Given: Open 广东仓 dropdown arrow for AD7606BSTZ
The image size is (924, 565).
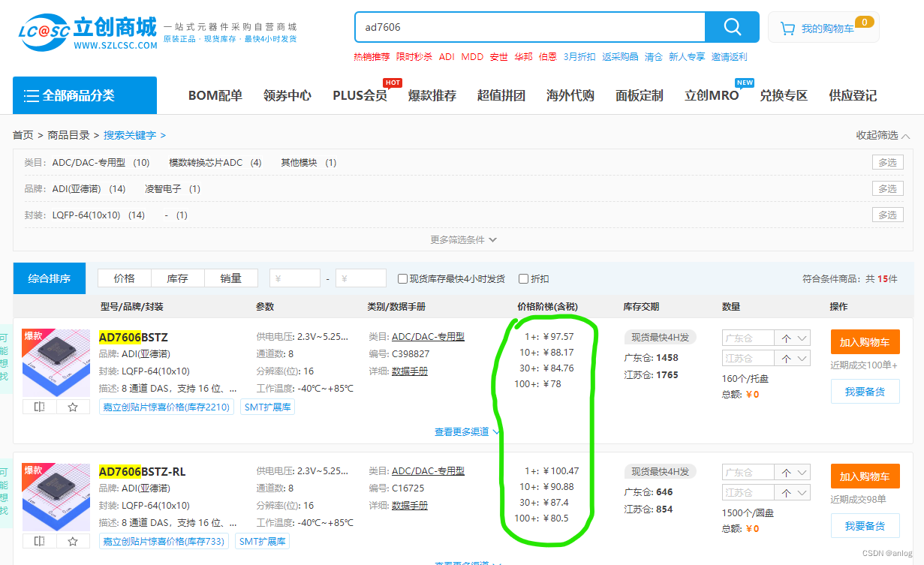Looking at the screenshot, I should point(802,338).
